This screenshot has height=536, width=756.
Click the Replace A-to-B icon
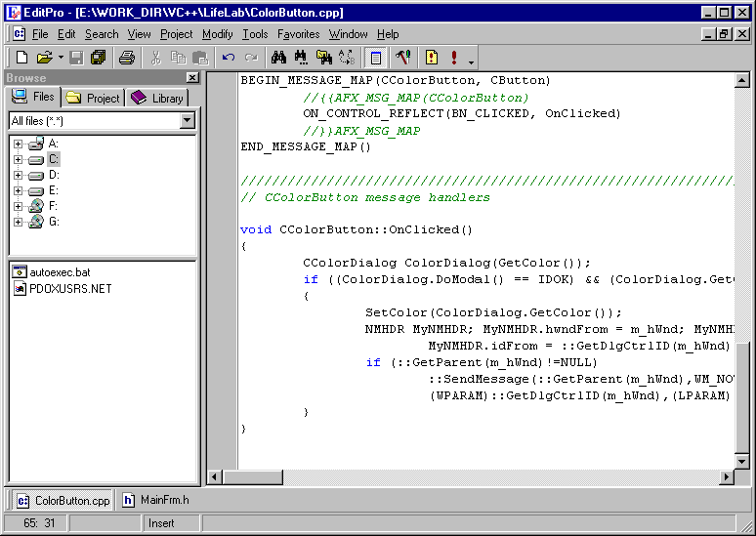coord(346,58)
